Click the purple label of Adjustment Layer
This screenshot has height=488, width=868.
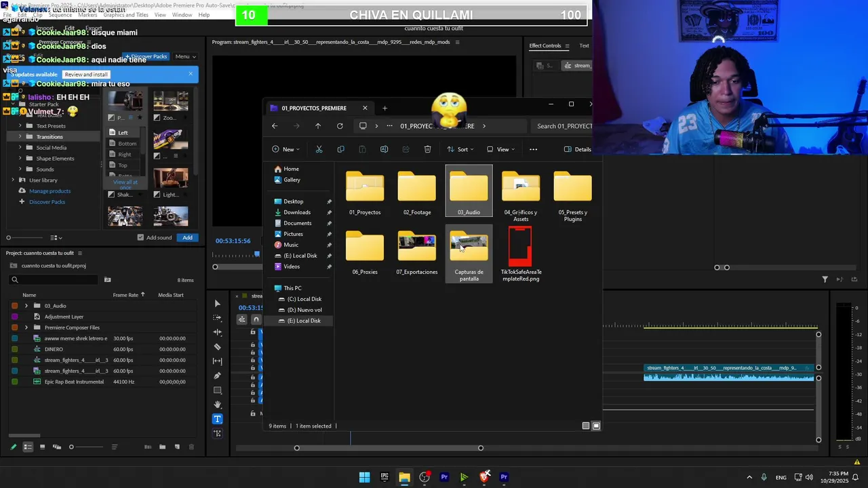coord(14,317)
